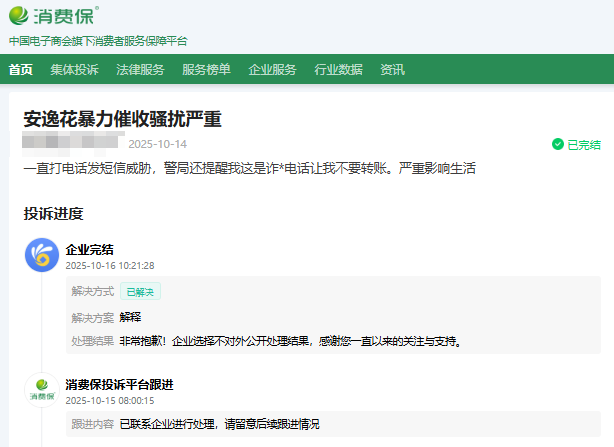Click the platform slogan under the logo
Image resolution: width=614 pixels, height=447 pixels.
pos(98,41)
